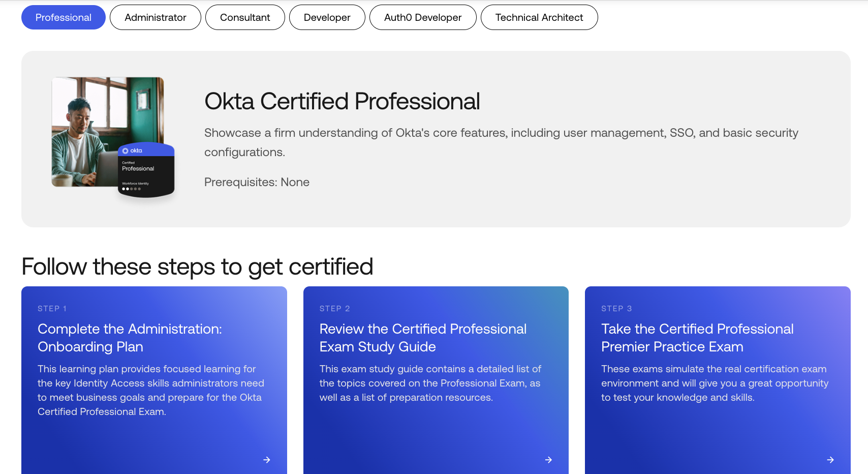Click the STEP 2 label
Screen dimensions: 868x474
(335, 309)
